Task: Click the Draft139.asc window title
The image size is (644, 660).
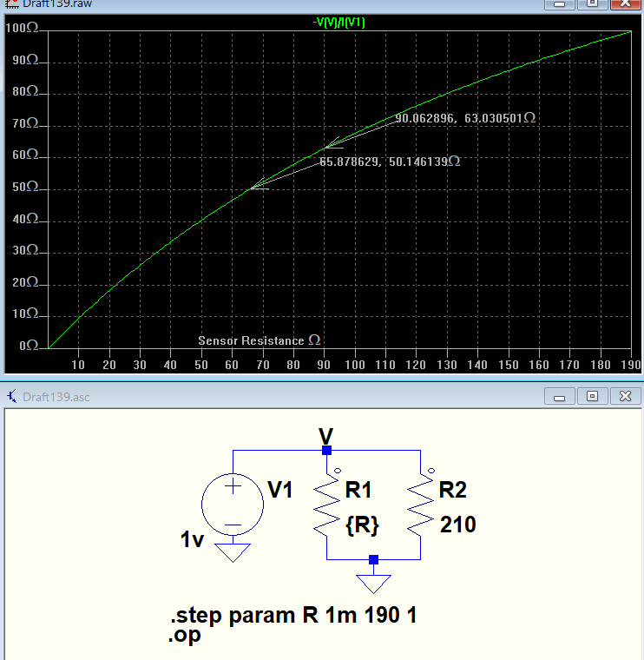Action: [56, 397]
